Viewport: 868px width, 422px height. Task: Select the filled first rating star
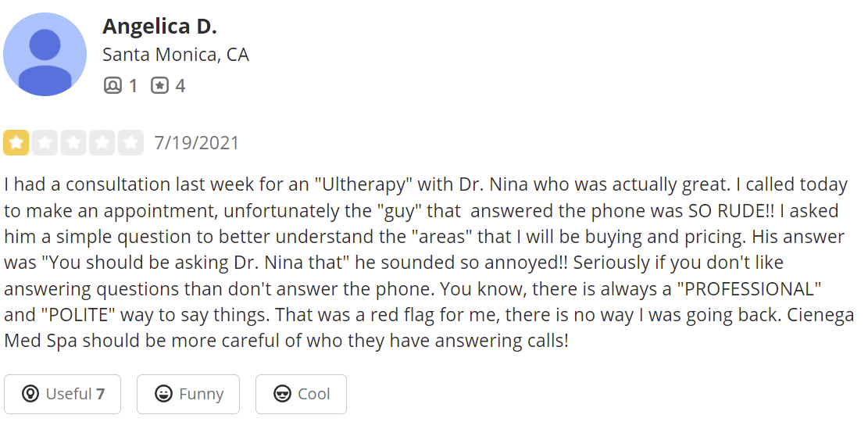(x=16, y=143)
